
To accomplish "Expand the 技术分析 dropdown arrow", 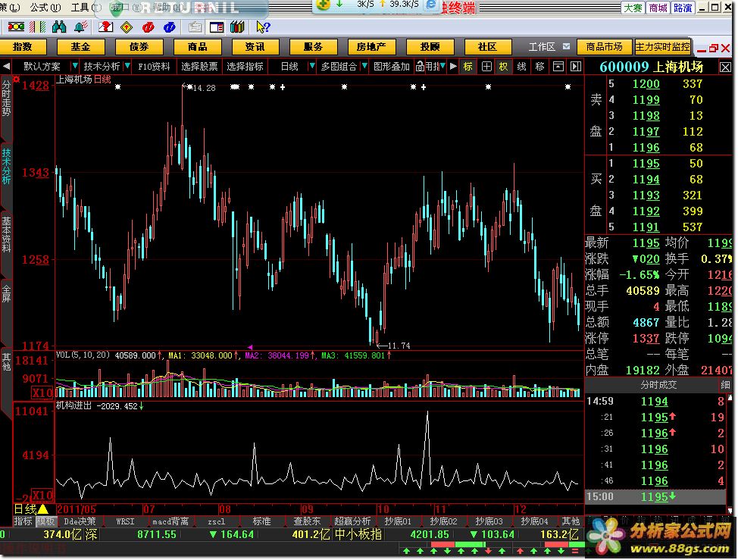I will click(x=127, y=67).
